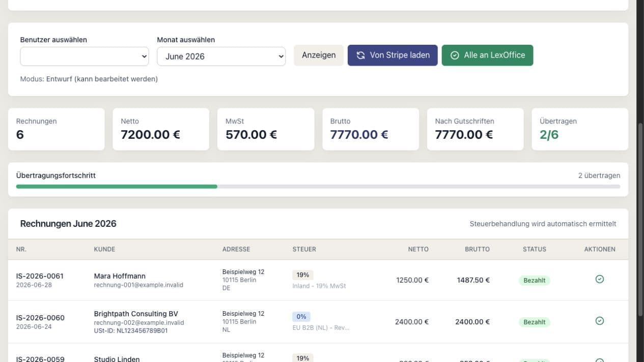Click the Netto amount 1250.00 €
This screenshot has width=644, height=362.
412,280
